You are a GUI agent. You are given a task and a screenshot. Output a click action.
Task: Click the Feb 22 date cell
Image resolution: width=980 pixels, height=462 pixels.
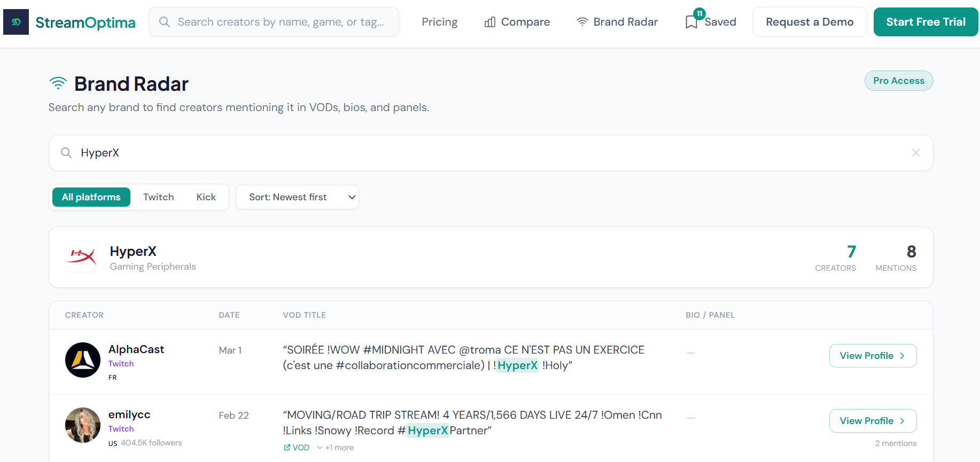(234, 416)
